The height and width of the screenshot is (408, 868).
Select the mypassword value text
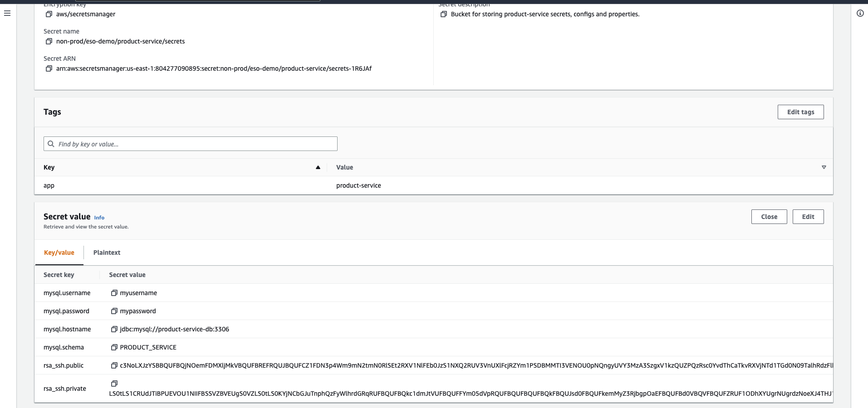coord(138,311)
